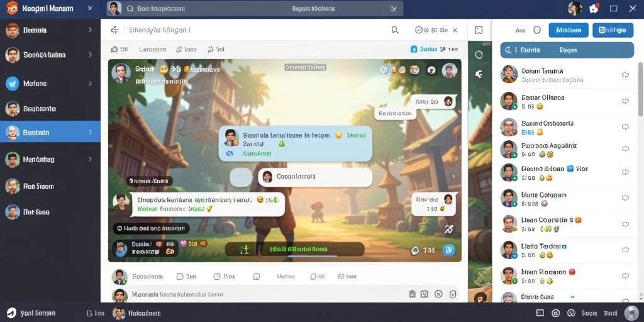Open search from the chat header magnifier
This screenshot has height=322, width=644.
coord(395,30)
